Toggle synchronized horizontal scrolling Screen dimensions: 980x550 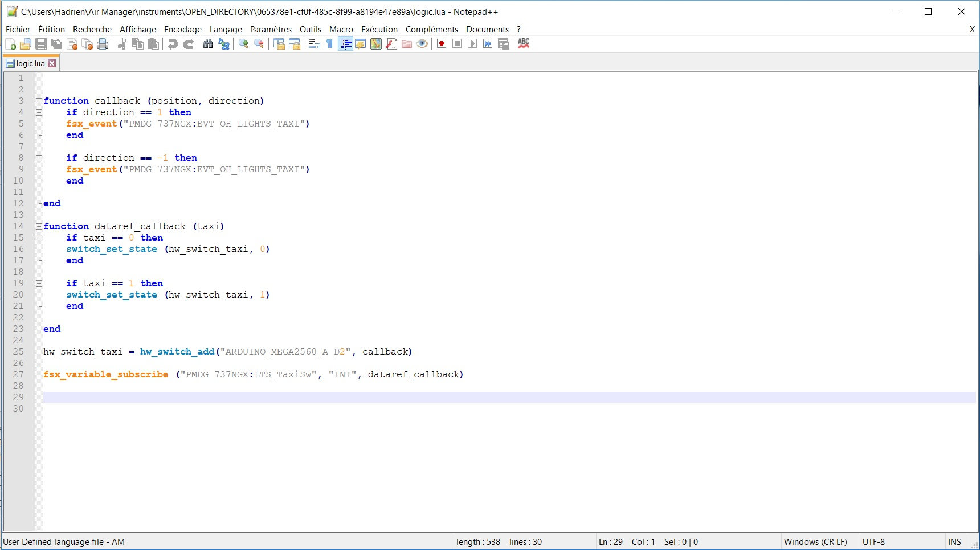tap(294, 44)
